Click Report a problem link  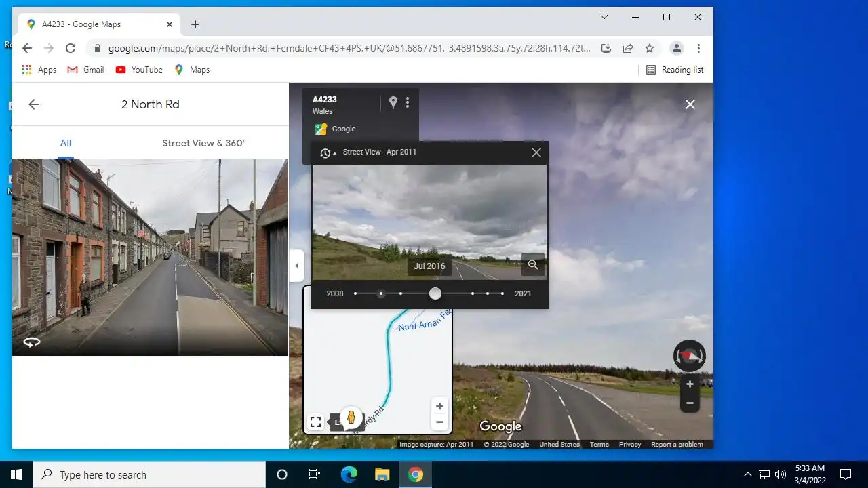click(x=677, y=445)
